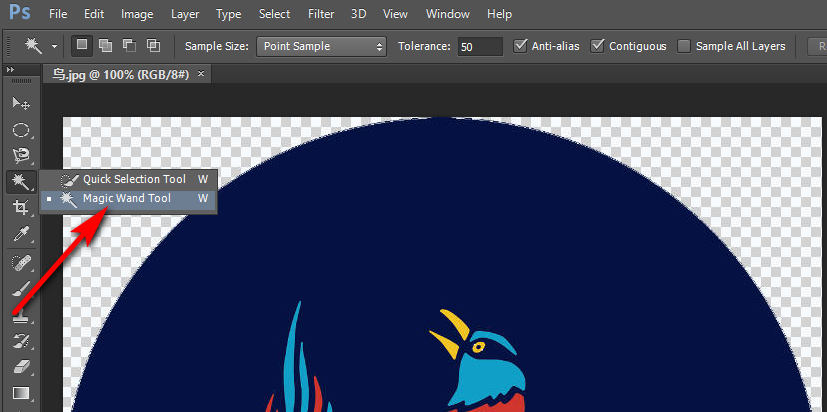The height and width of the screenshot is (412, 827).
Task: Select the Elliptical Marquee tool
Action: [x=21, y=130]
